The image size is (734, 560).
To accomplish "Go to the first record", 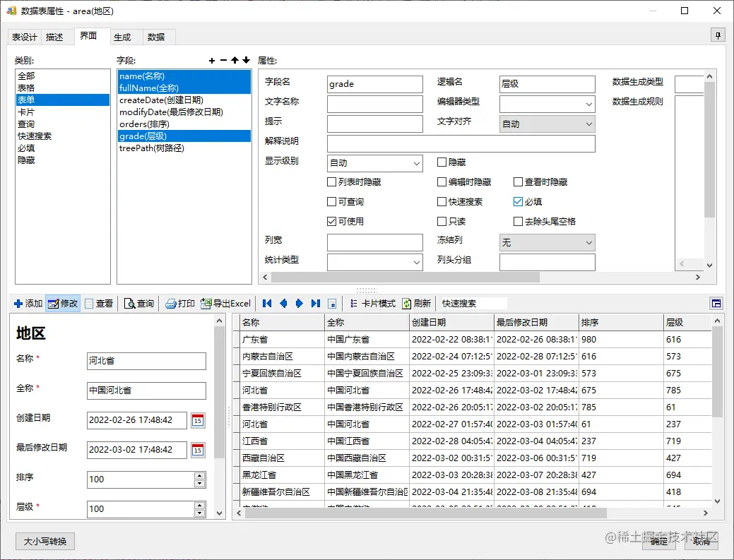I will 267,304.
